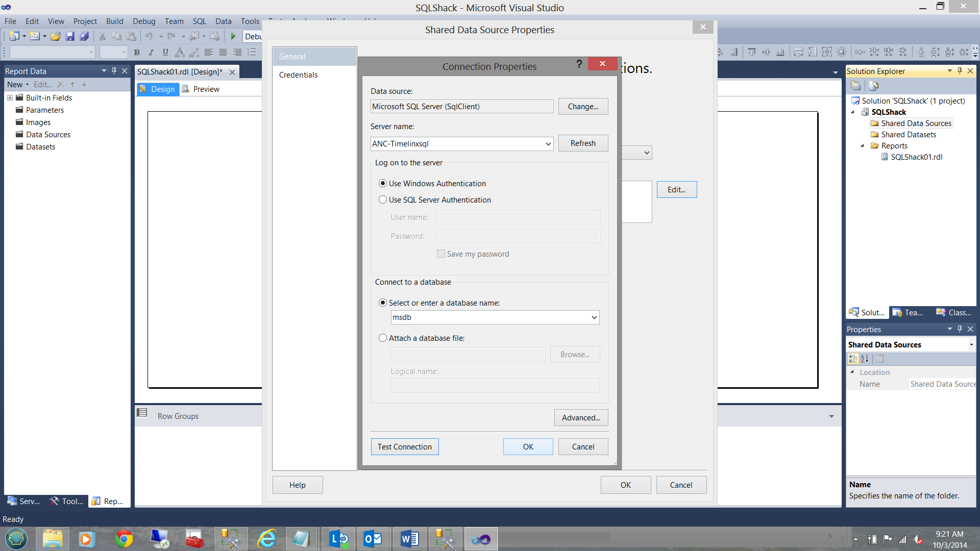980x551 pixels.
Task: Open the Build menu
Action: (x=114, y=21)
